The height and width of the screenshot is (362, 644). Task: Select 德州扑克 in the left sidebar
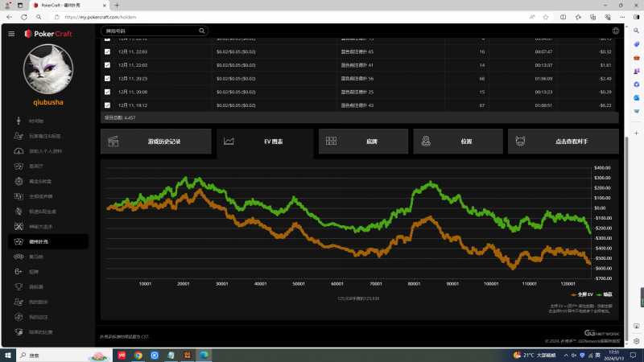pyautogui.click(x=48, y=241)
